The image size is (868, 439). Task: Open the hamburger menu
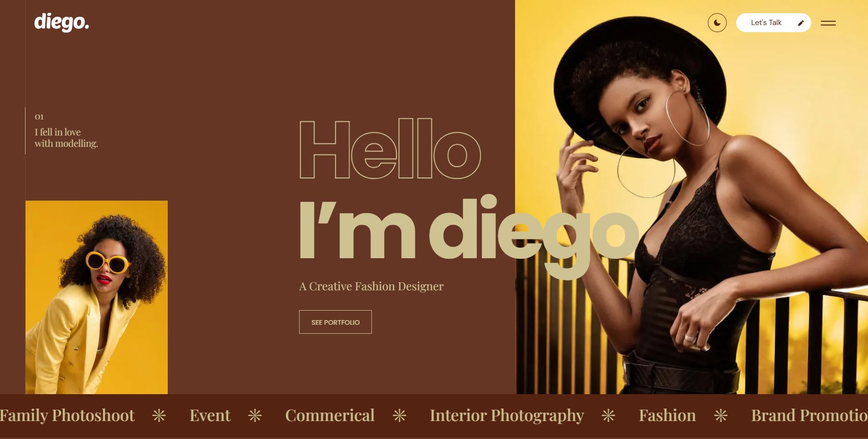(828, 23)
